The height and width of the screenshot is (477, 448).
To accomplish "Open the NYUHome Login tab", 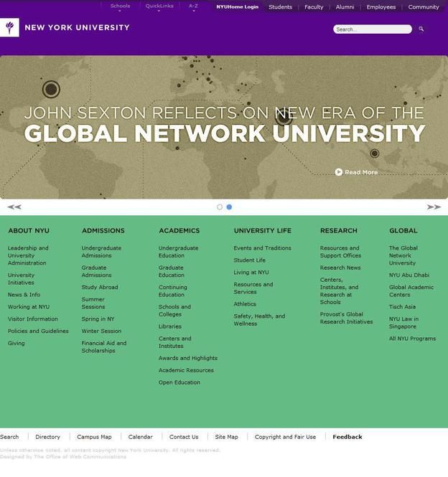I will [x=237, y=7].
